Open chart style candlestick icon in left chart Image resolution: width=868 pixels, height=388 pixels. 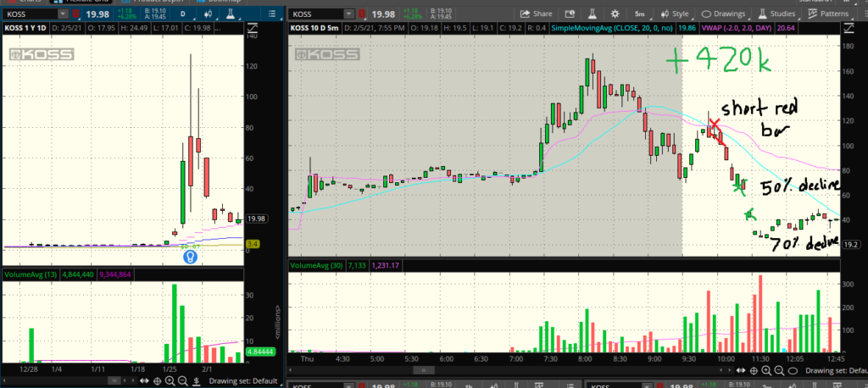(x=209, y=14)
